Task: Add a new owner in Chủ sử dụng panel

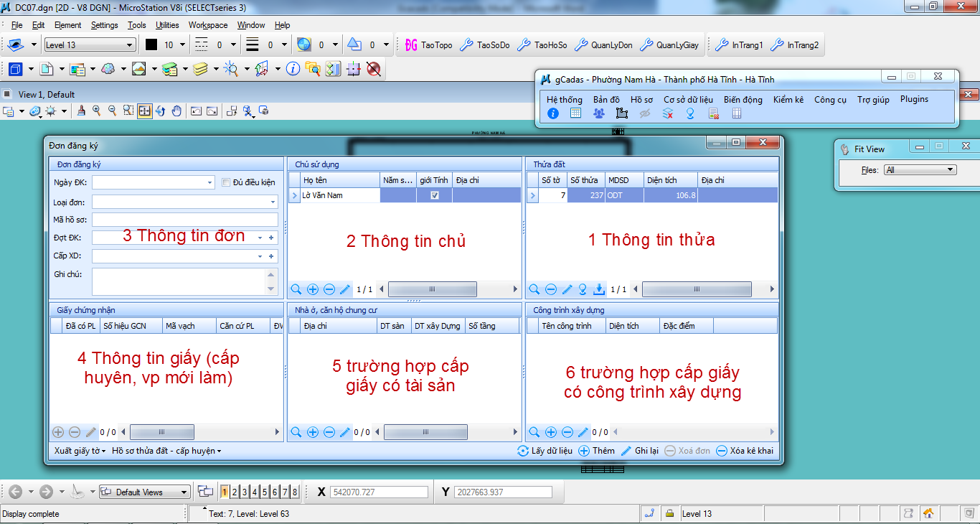Action: click(313, 289)
